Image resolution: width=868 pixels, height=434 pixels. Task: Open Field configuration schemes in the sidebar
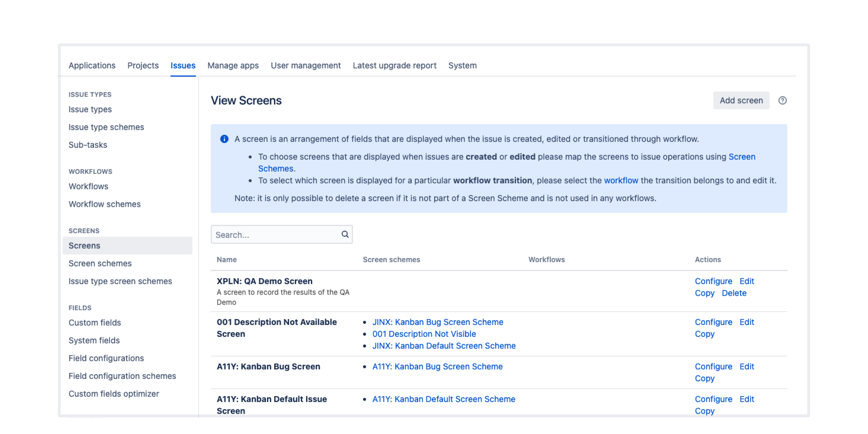(122, 376)
